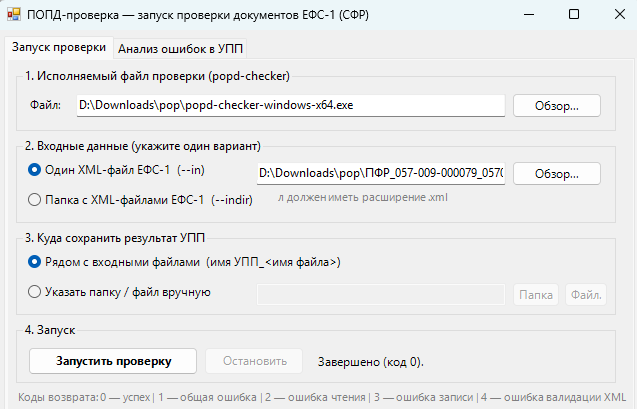Screen dimensions: 637x409
Task: Click the "Файл." button in the output section
Action: point(586,295)
